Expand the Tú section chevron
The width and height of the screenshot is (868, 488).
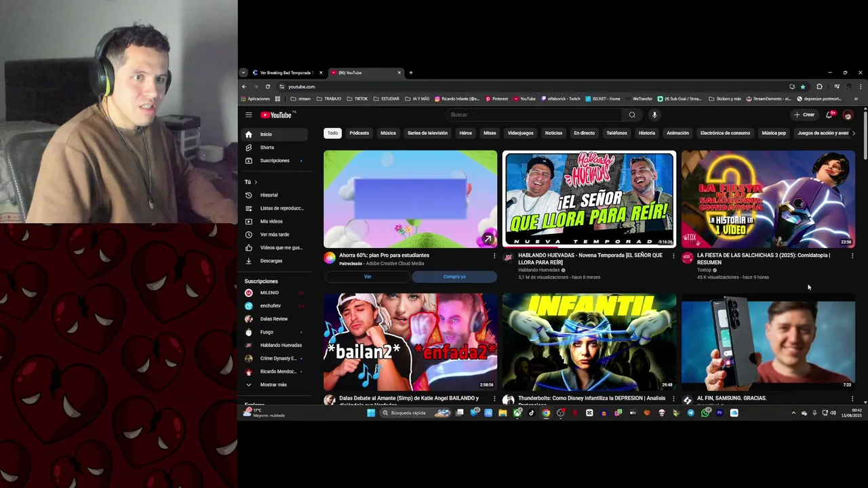point(256,182)
